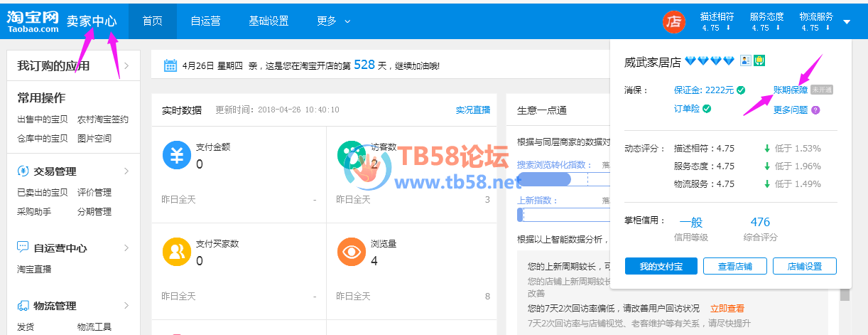Expand the 我订购的应用 chevron
Image resolution: width=868 pixels, height=335 pixels.
pyautogui.click(x=126, y=66)
